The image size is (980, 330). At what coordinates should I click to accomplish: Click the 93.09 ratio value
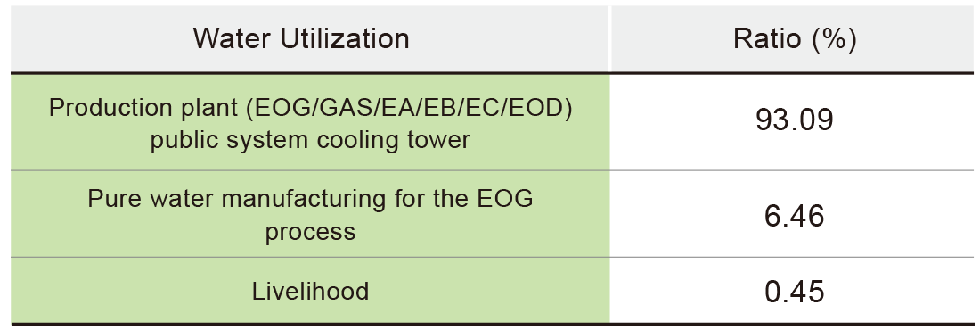pyautogui.click(x=795, y=120)
